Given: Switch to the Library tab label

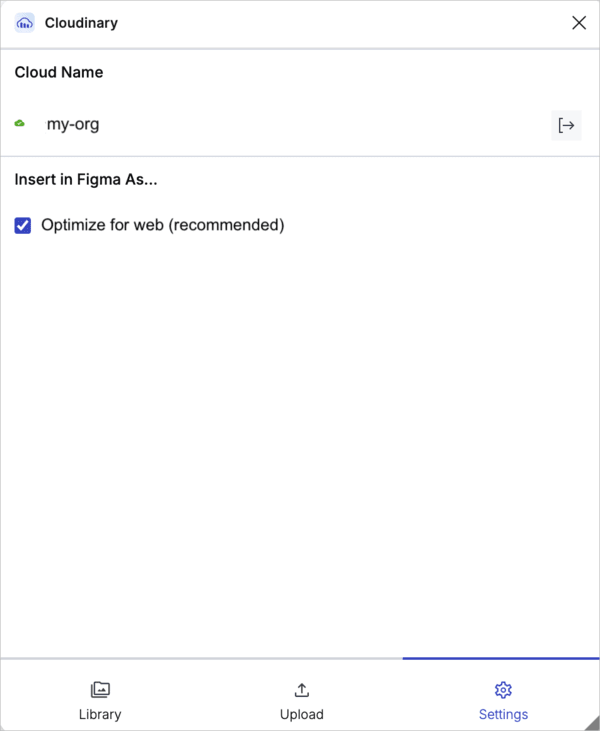Looking at the screenshot, I should [100, 714].
